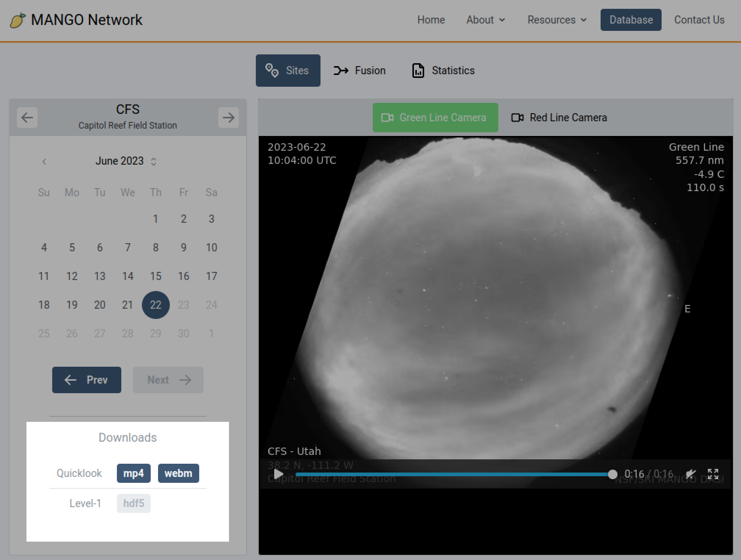Open month and year picker

(x=126, y=161)
